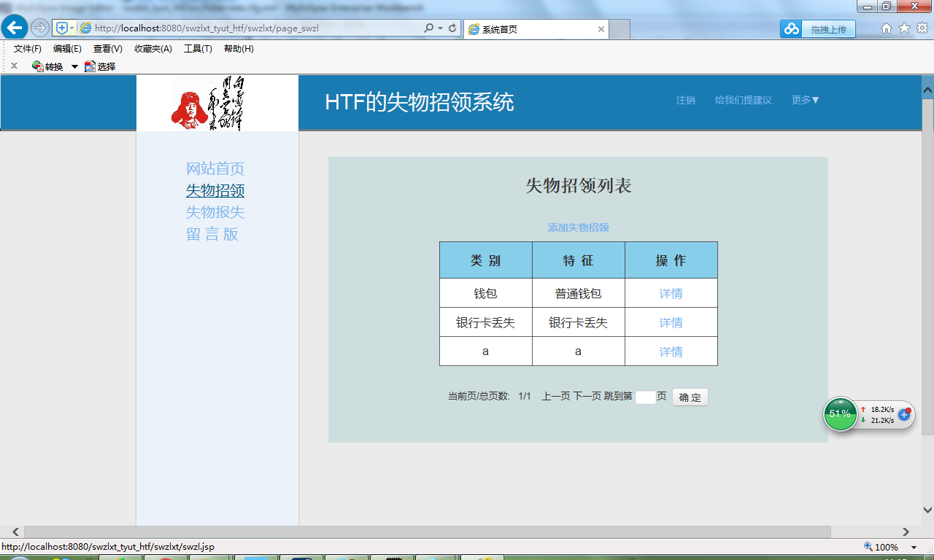Select the 系统首页 browser tab
This screenshot has height=560, width=934.
click(x=536, y=29)
